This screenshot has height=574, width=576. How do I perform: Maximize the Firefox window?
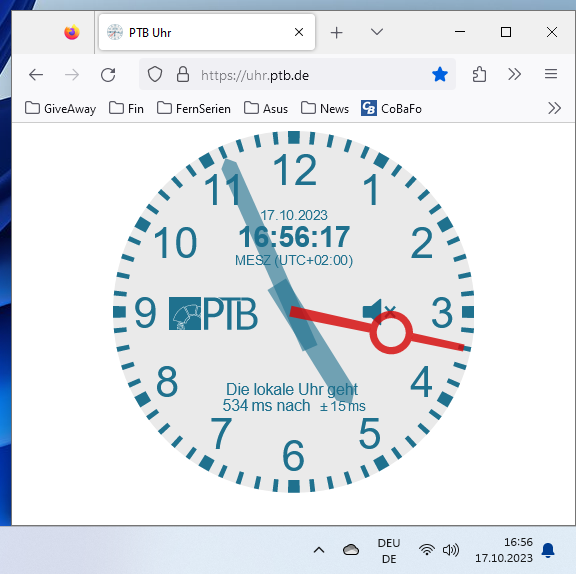[x=506, y=32]
